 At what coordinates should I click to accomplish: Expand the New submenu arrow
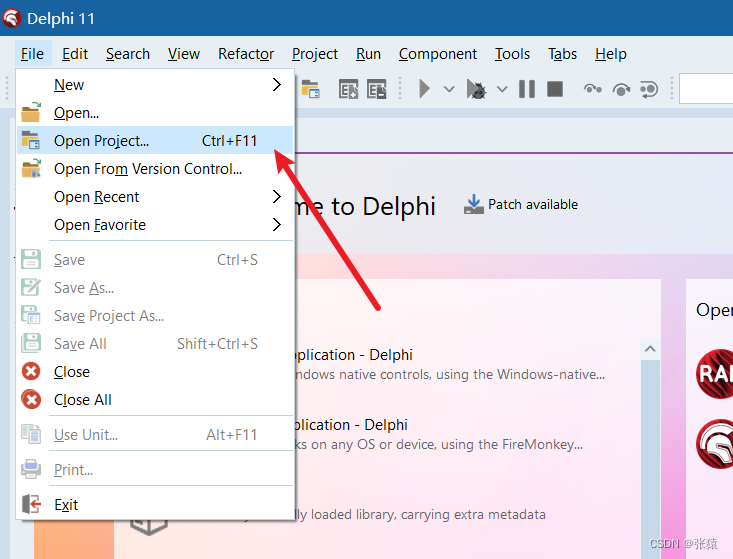pyautogui.click(x=277, y=85)
